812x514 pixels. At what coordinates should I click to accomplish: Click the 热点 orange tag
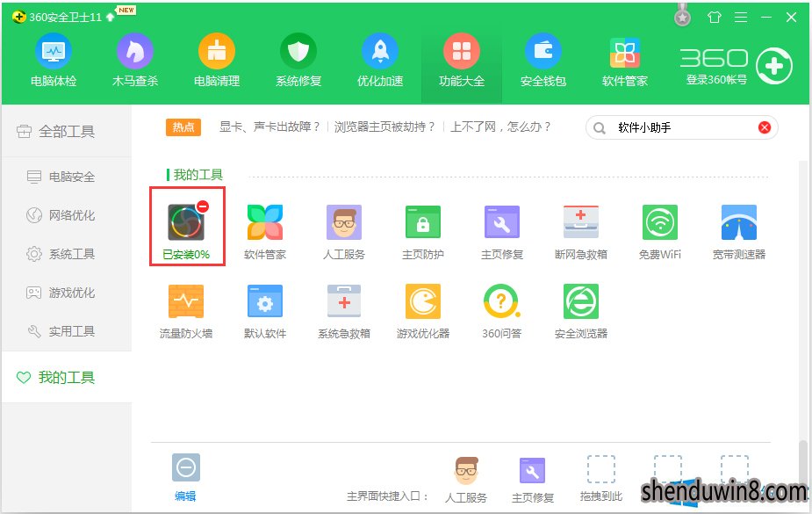click(183, 127)
